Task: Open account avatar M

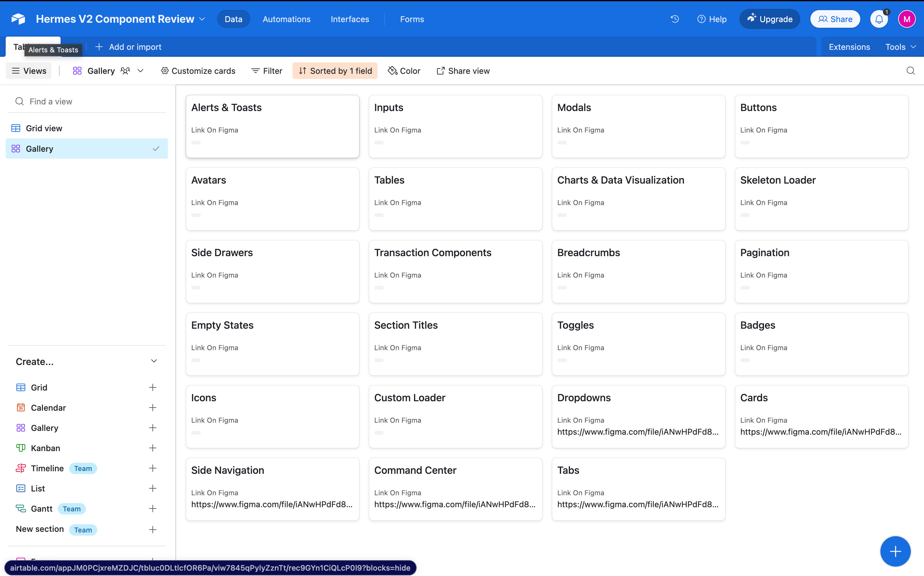Action: pos(906,19)
